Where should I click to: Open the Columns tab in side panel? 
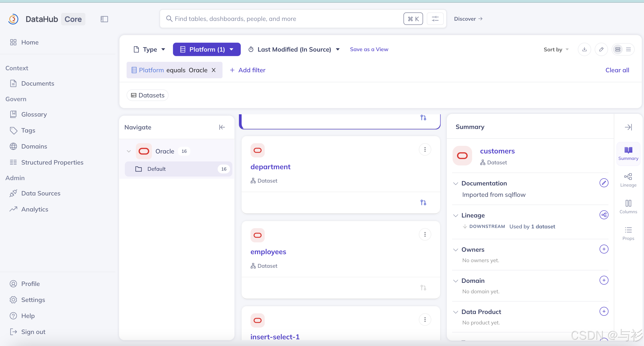(x=628, y=206)
